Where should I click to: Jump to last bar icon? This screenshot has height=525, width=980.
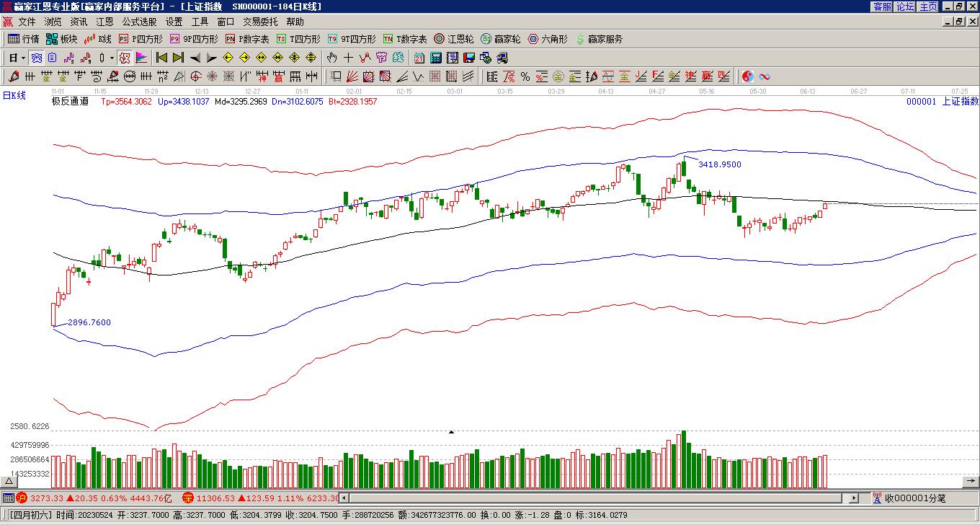point(178,58)
